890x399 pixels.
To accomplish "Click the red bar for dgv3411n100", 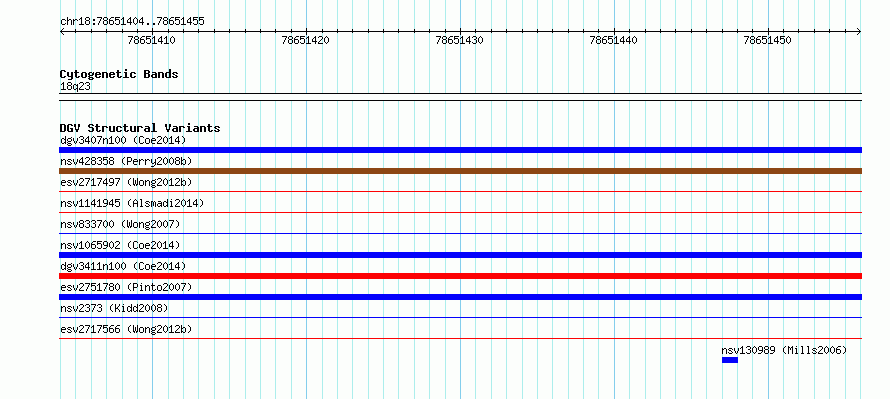I will point(460,276).
